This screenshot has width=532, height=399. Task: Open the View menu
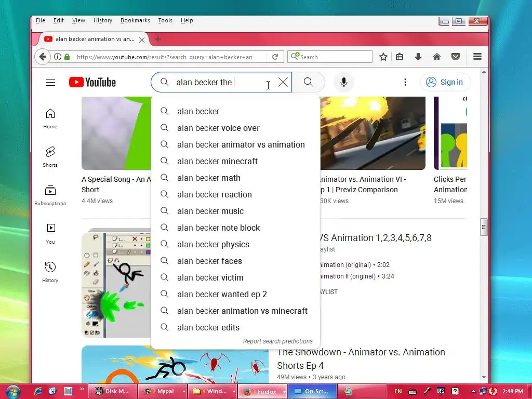78,20
